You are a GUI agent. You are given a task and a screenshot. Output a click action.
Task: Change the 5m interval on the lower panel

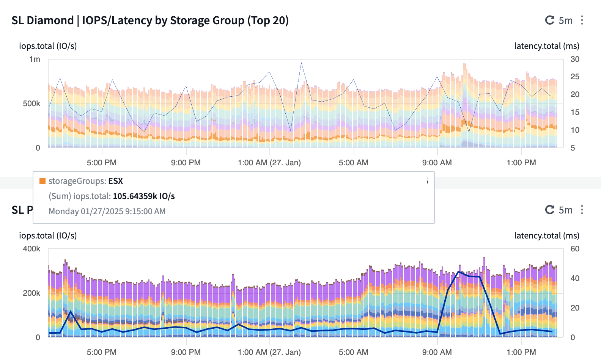pos(566,210)
